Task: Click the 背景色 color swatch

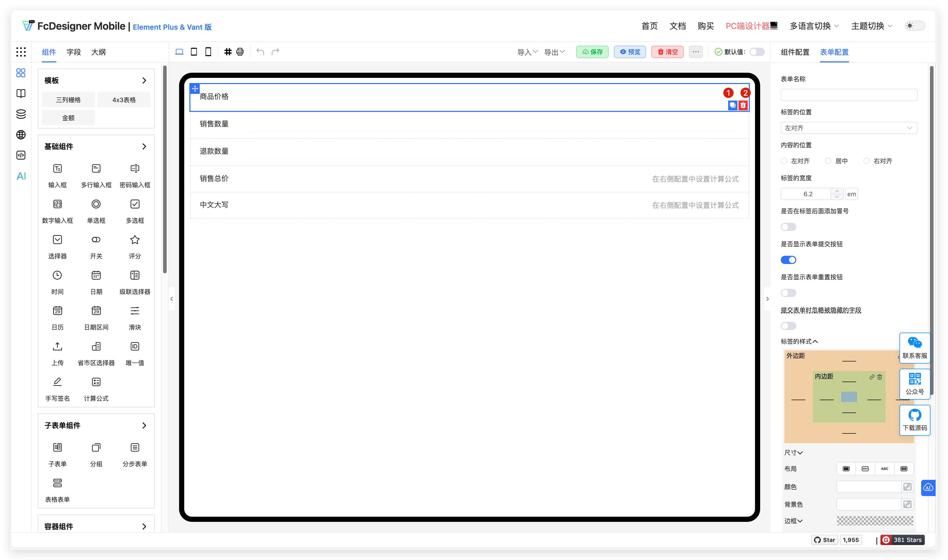Action: pos(907,504)
